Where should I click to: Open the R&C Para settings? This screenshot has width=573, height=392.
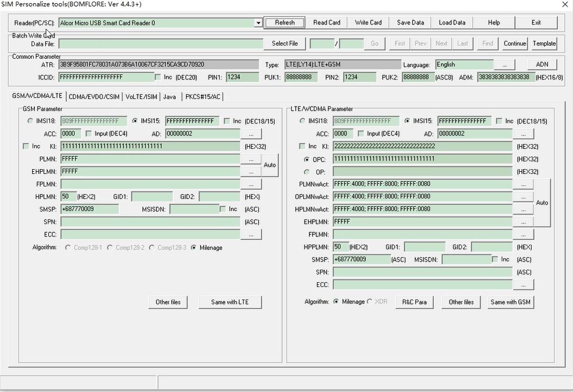[x=414, y=302]
